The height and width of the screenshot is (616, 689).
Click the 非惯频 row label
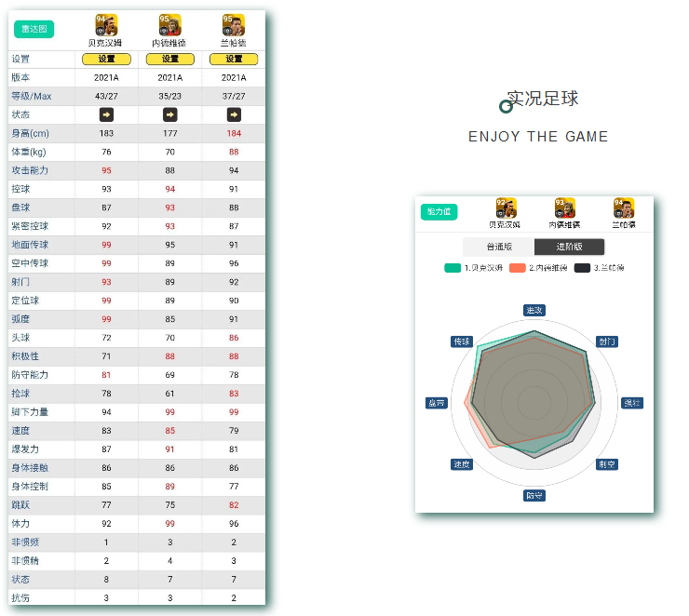25,542
